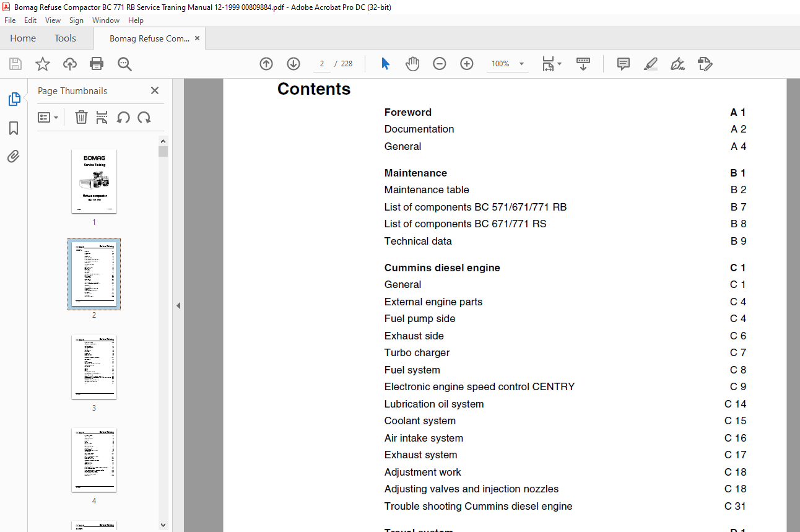Open the Sign document pen tool
This screenshot has width=800, height=532.
tap(677, 64)
